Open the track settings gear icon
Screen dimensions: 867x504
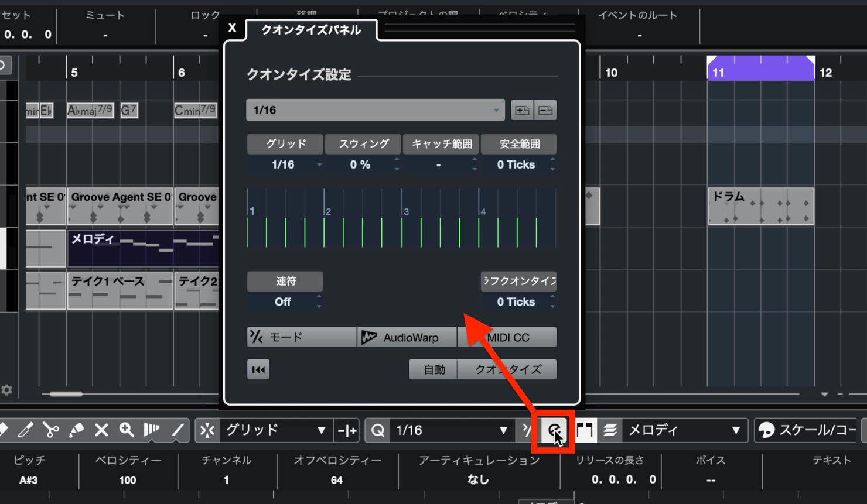(6, 390)
